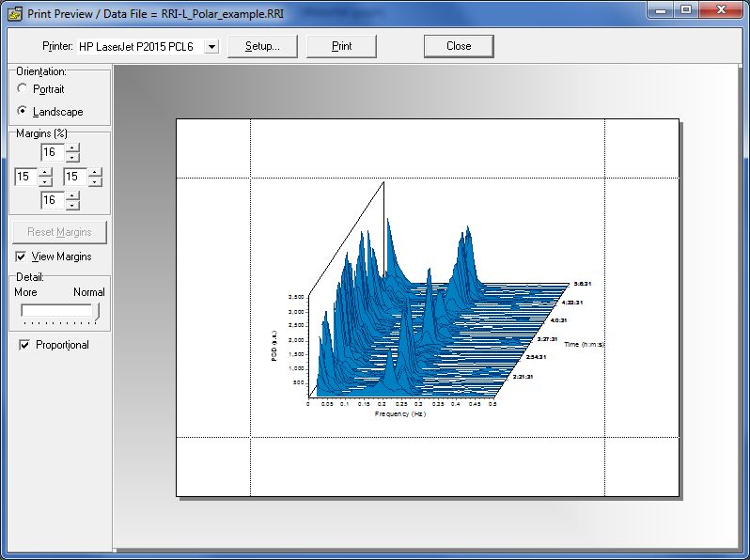The width and height of the screenshot is (750, 560).
Task: Uncheck the View Margins checkbox
Action: [22, 257]
